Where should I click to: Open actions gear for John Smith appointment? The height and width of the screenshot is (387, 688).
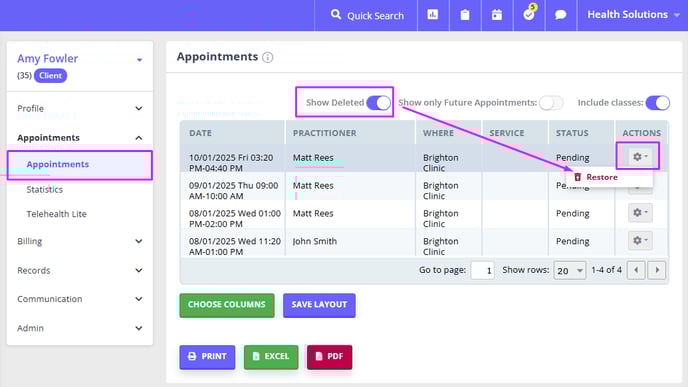[x=640, y=240]
